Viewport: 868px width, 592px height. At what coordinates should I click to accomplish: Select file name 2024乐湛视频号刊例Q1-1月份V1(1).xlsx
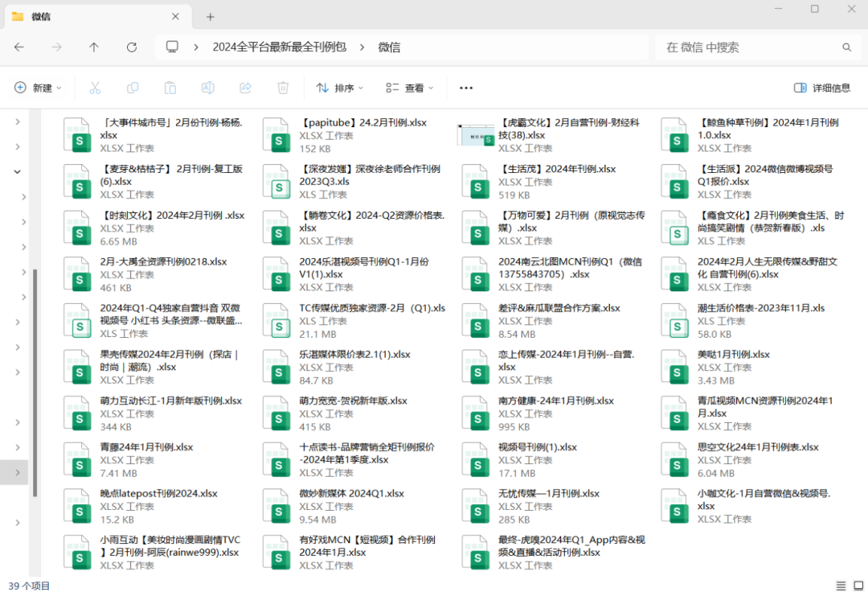pyautogui.click(x=364, y=268)
